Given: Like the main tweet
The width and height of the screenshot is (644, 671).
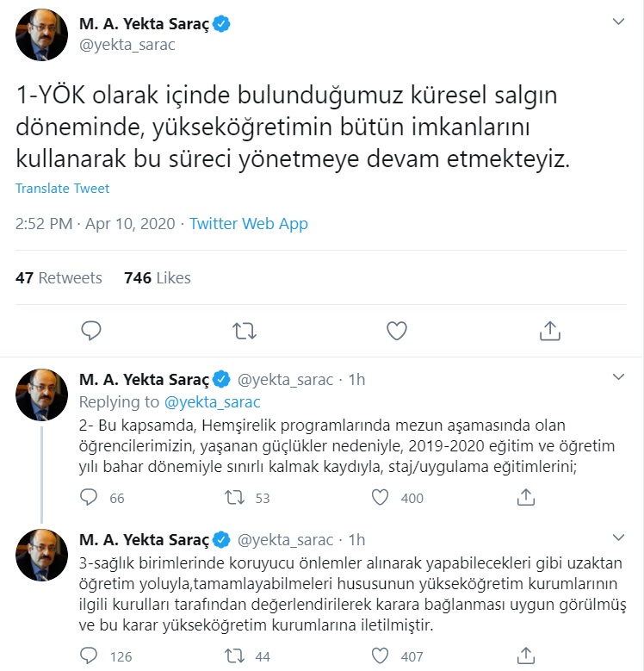Looking at the screenshot, I should click(396, 331).
